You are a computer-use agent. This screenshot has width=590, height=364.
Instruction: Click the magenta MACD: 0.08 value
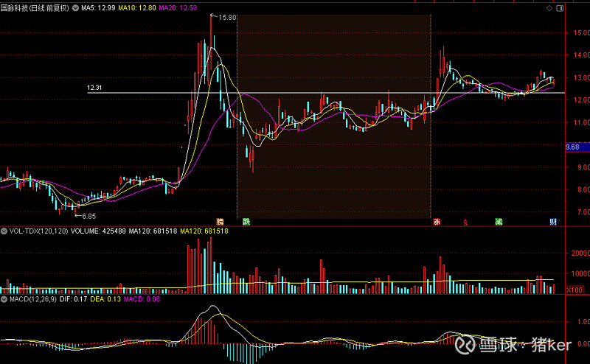click(x=142, y=299)
